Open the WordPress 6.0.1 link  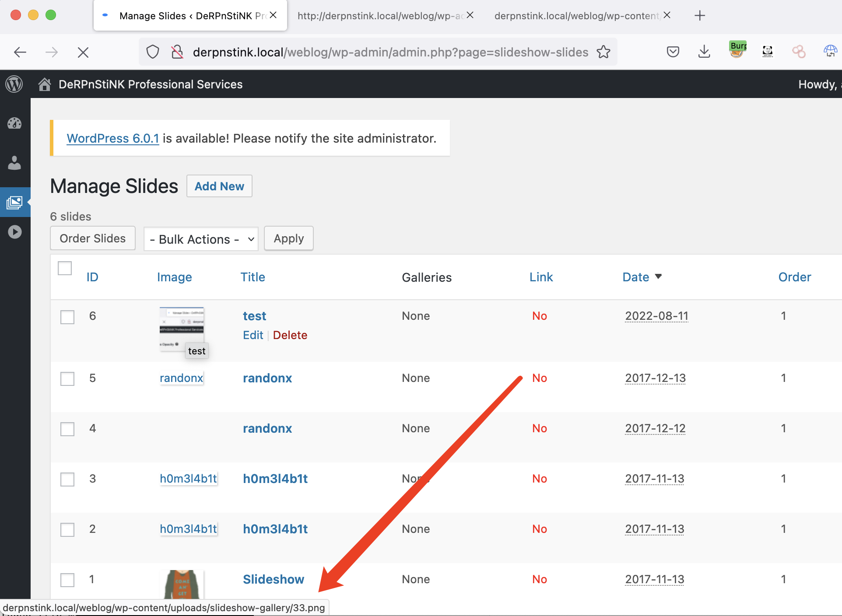click(x=112, y=138)
